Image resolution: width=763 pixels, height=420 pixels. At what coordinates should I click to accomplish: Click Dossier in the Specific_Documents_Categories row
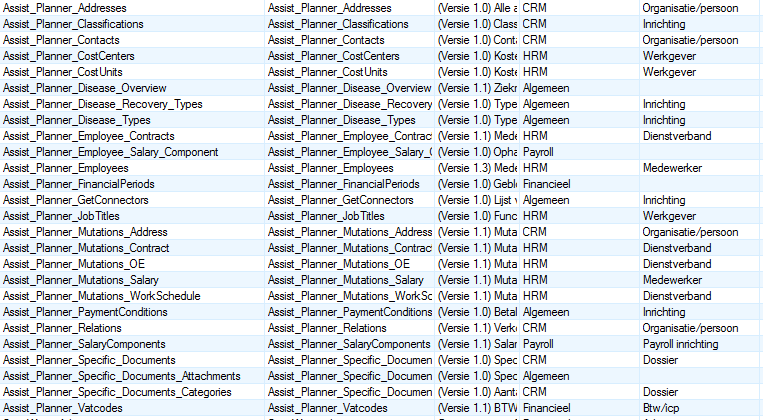(x=660, y=392)
